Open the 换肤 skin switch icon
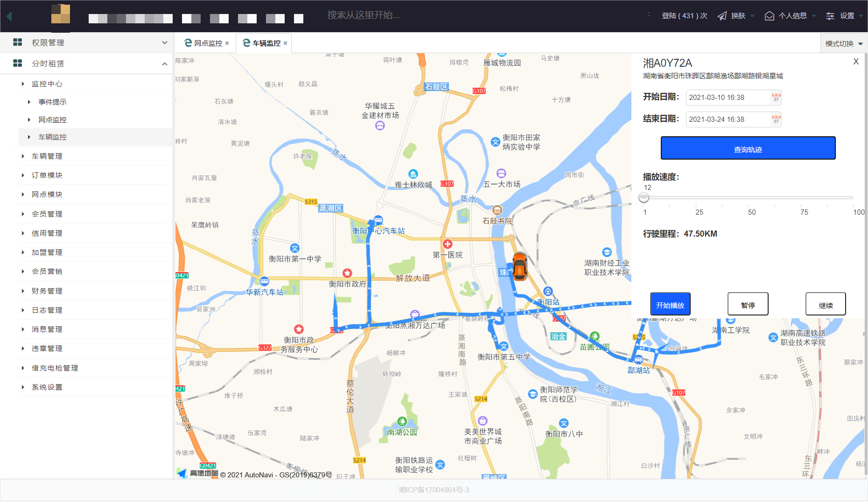Viewport: 868px width, 504px height. click(x=722, y=16)
